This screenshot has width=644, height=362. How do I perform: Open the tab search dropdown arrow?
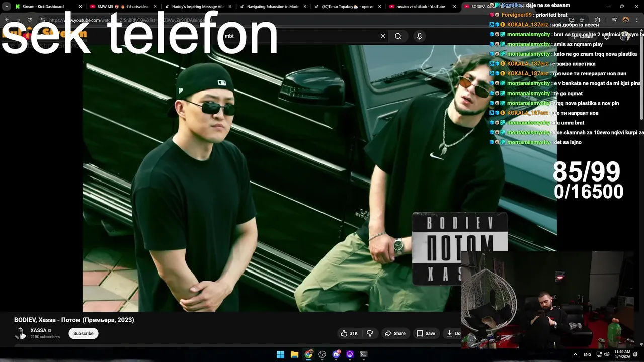coord(6,7)
